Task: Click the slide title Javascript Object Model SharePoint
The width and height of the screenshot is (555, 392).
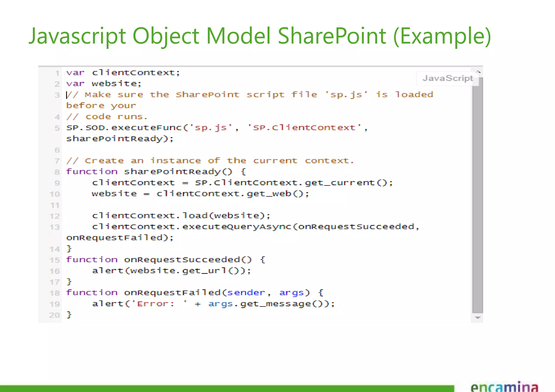Action: tap(260, 36)
